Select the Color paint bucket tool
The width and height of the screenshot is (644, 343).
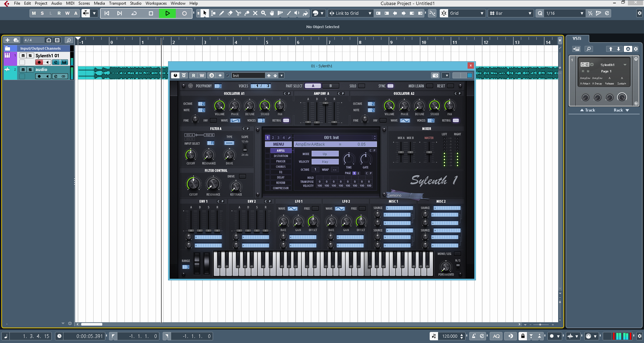click(306, 13)
